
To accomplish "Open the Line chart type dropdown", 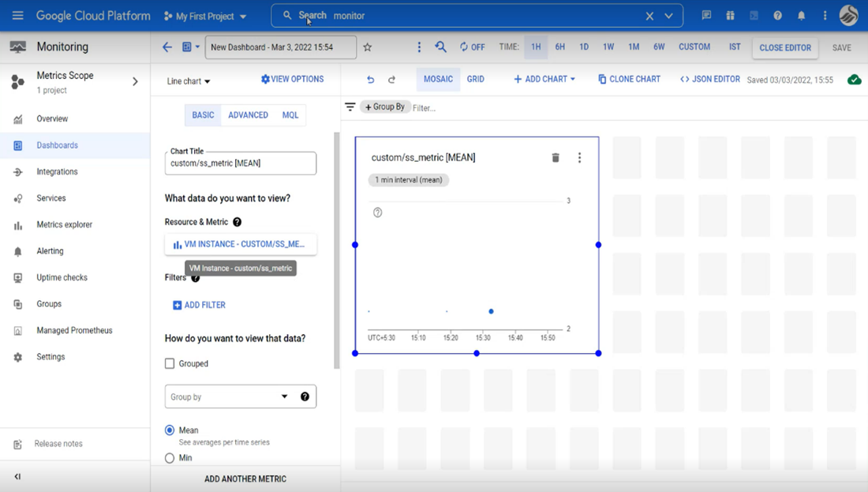I will point(189,81).
